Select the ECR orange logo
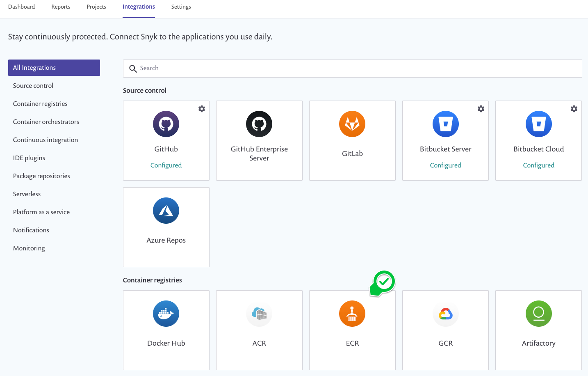Viewport: 588px width, 376px height. click(x=352, y=314)
